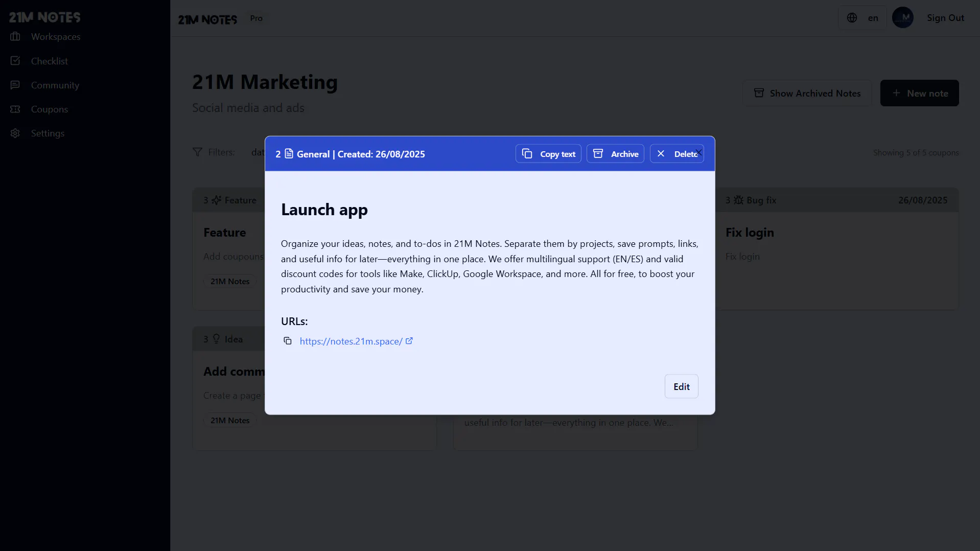
Task: Click the Idea lightbulb icon on card
Action: (x=217, y=339)
